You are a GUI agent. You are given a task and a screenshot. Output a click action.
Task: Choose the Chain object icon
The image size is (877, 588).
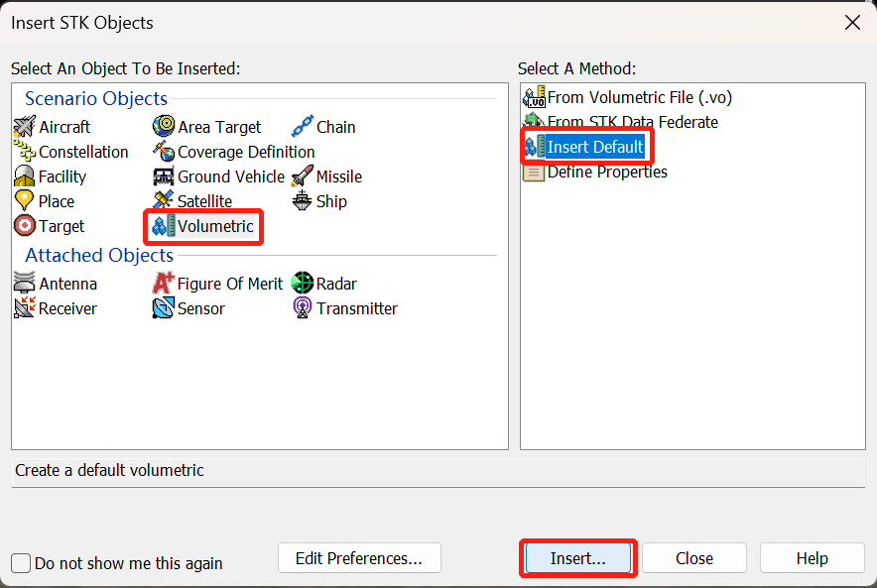tap(303, 127)
